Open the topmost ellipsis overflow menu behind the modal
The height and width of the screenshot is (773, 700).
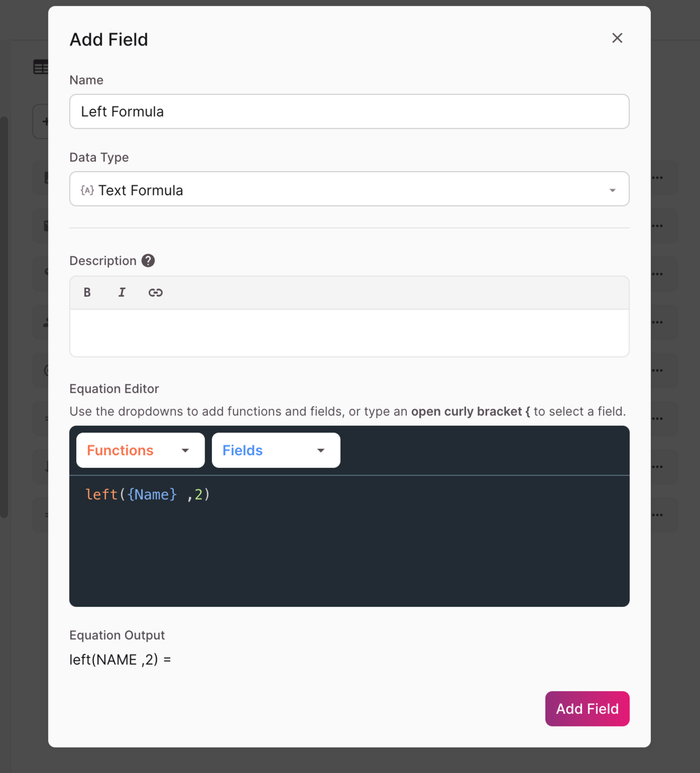[658, 177]
